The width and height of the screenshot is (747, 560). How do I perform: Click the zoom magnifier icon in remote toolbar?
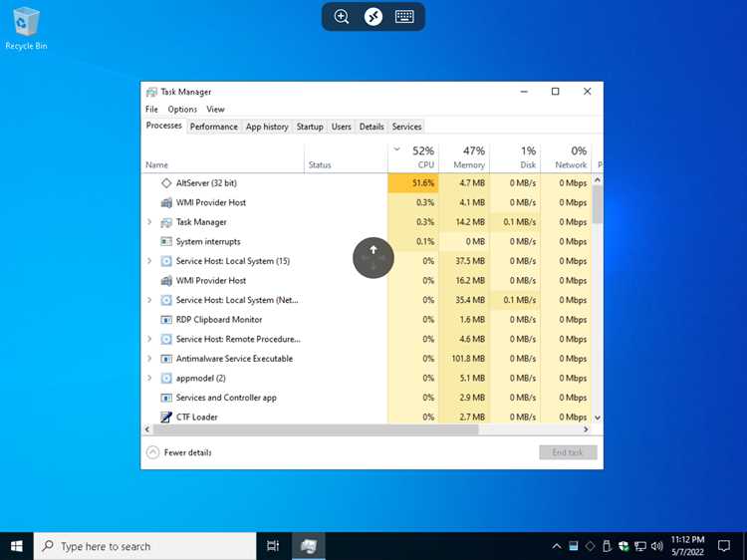(342, 17)
